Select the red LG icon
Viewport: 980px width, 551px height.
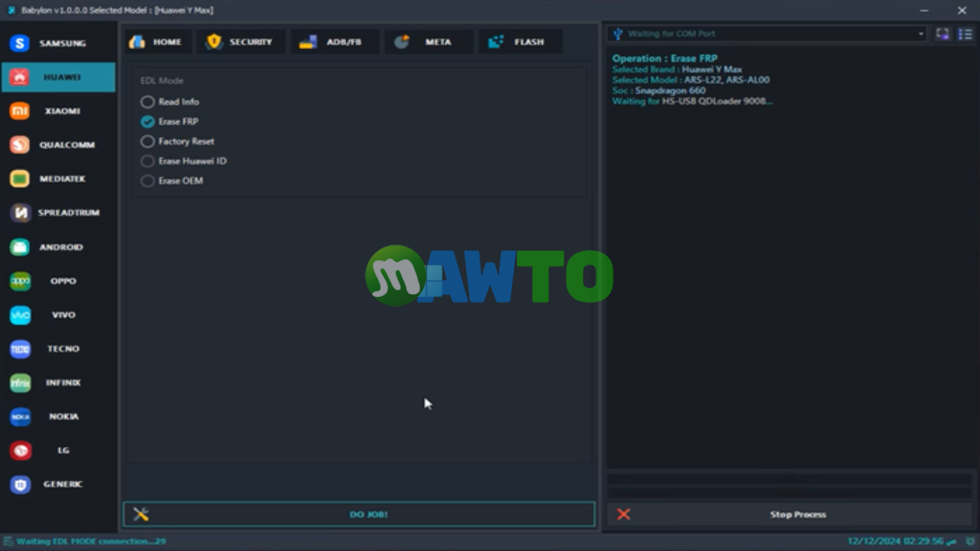[x=20, y=451]
